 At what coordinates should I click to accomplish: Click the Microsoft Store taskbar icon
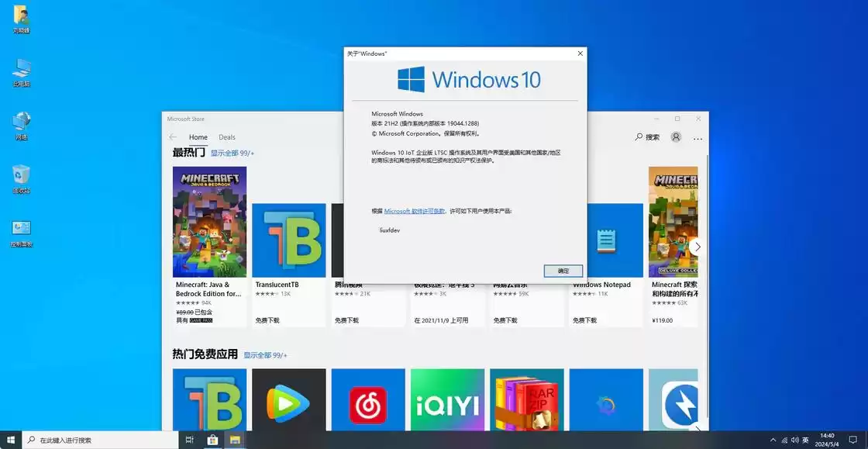[212, 440]
